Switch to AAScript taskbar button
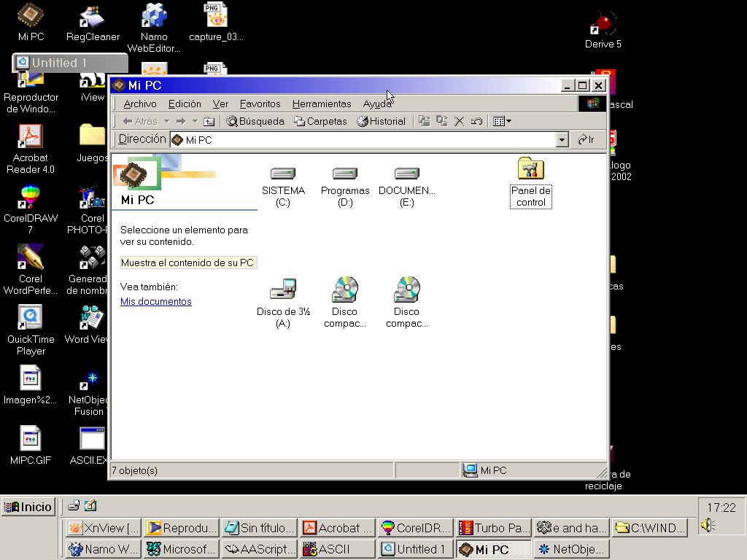This screenshot has width=747, height=560. [260, 549]
